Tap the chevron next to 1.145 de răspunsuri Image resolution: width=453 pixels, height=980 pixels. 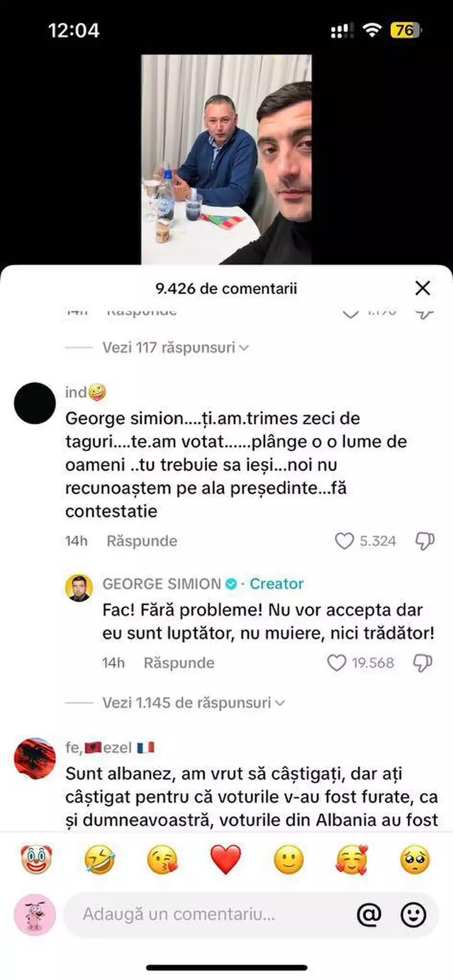point(280,703)
